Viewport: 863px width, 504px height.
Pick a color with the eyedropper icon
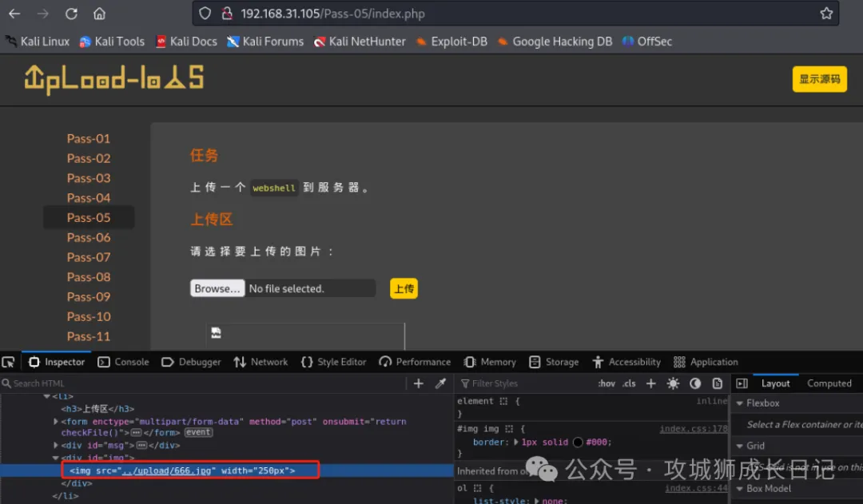(x=440, y=383)
